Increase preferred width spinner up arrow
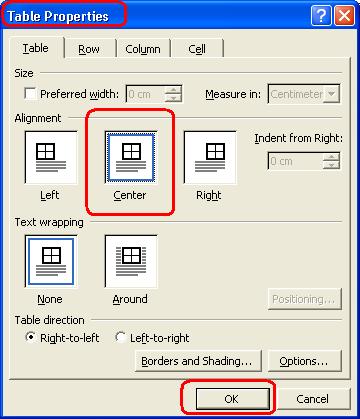This screenshot has width=360, height=419. point(173,89)
